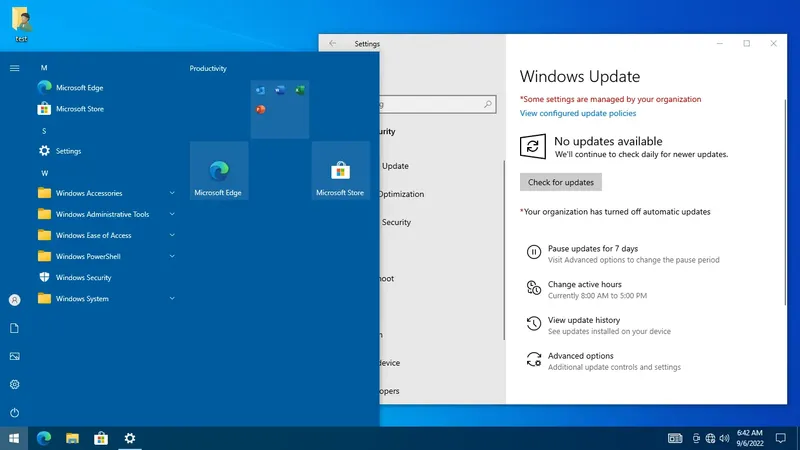The height and width of the screenshot is (450, 800).
Task: Expand the Windows System folder
Action: (107, 298)
